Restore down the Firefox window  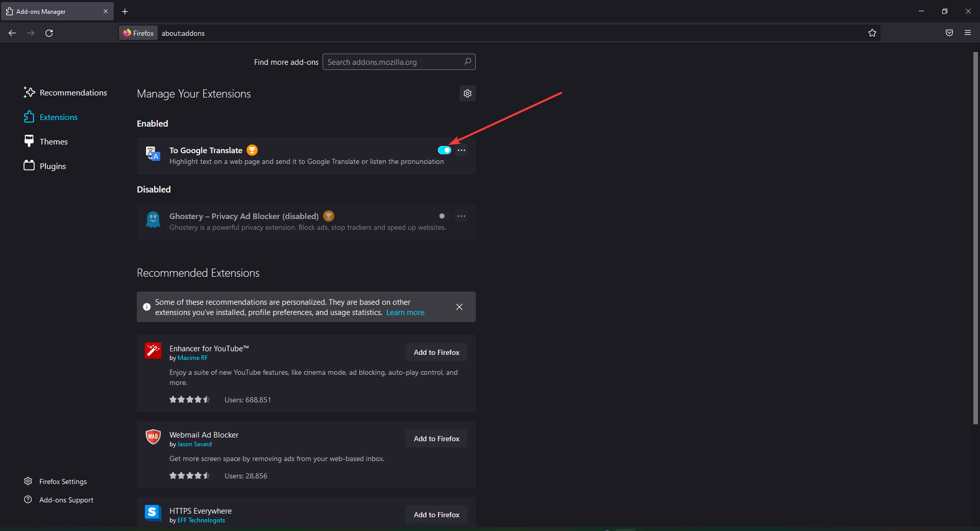pyautogui.click(x=945, y=11)
